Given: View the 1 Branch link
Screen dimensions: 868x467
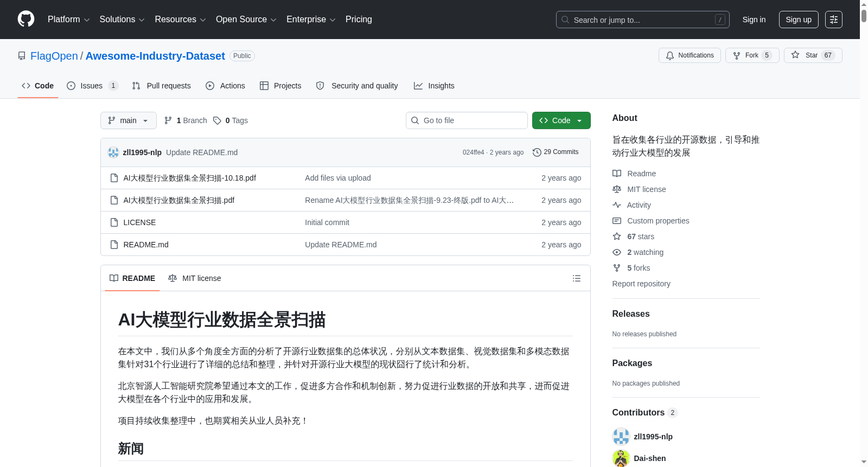Looking at the screenshot, I should pos(186,120).
